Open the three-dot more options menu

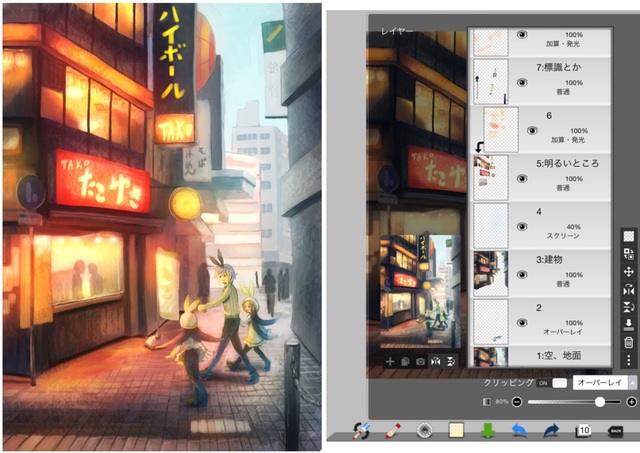[x=629, y=360]
